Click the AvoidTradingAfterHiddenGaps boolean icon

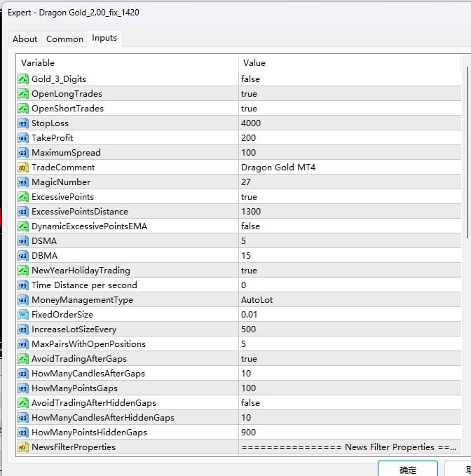pyautogui.click(x=23, y=403)
